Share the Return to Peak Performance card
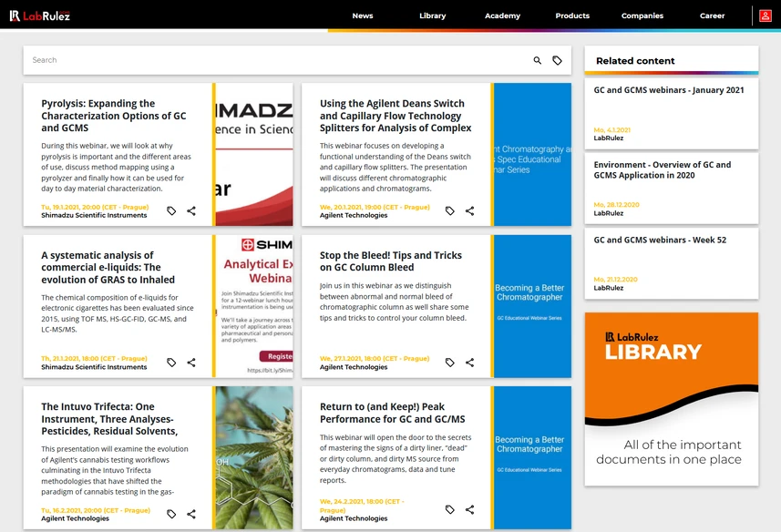Screen dimensions: 781x532 pyautogui.click(x=469, y=509)
